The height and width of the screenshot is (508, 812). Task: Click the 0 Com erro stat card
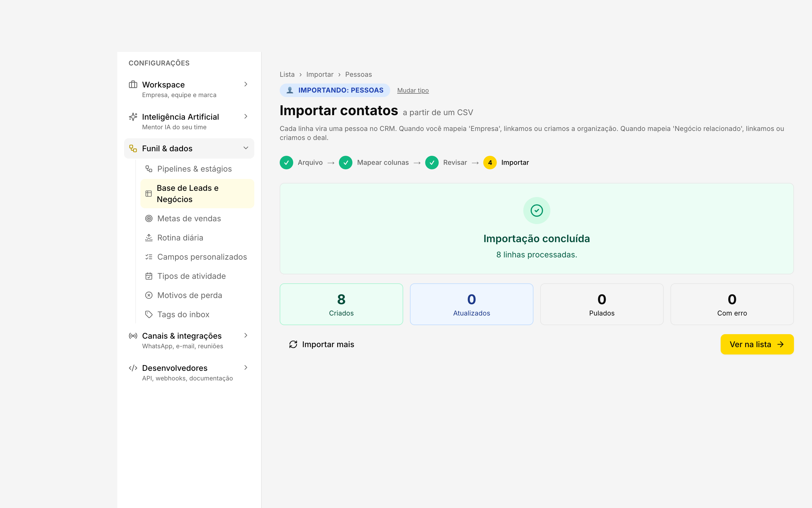(732, 304)
